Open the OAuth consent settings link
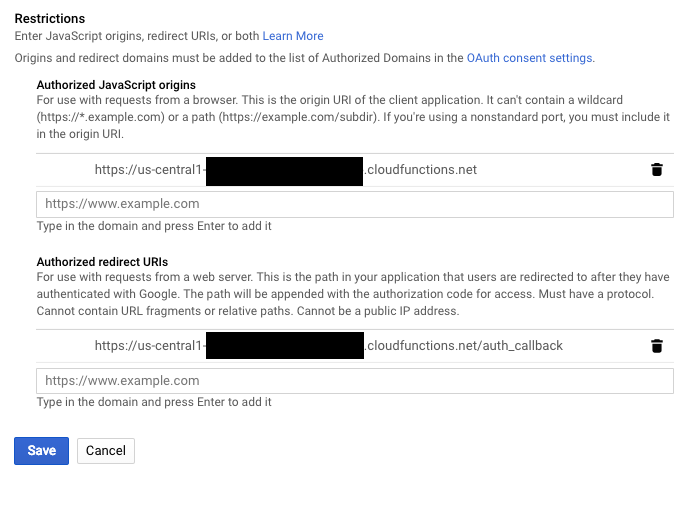 click(529, 58)
